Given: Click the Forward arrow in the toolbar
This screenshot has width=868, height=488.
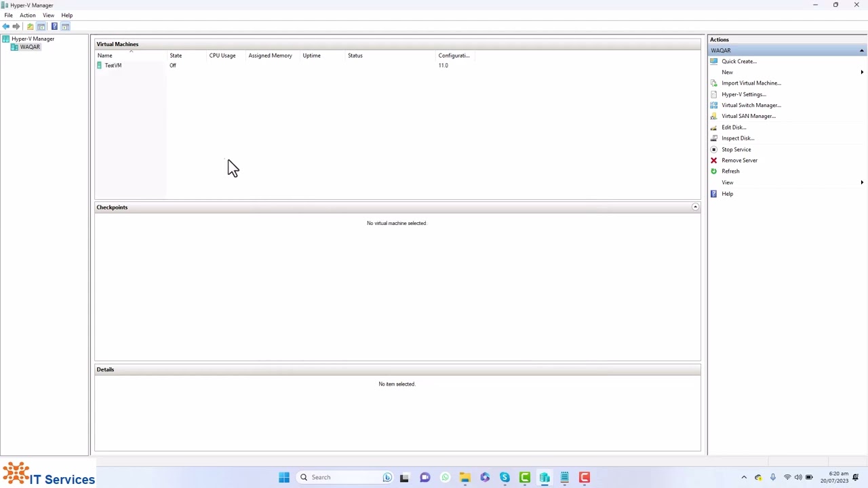Looking at the screenshot, I should coord(16,26).
